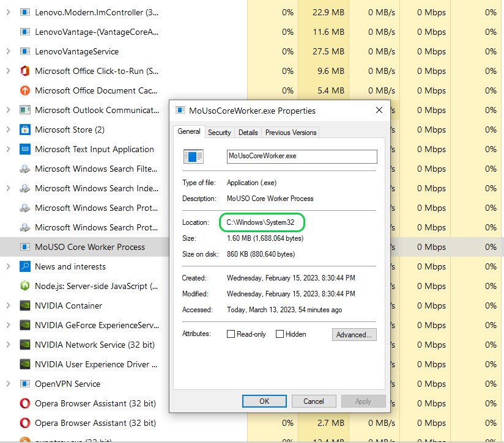The width and height of the screenshot is (504, 443).
Task: Click the Microsoft Windows Search Inde... icon
Action: 24,188
